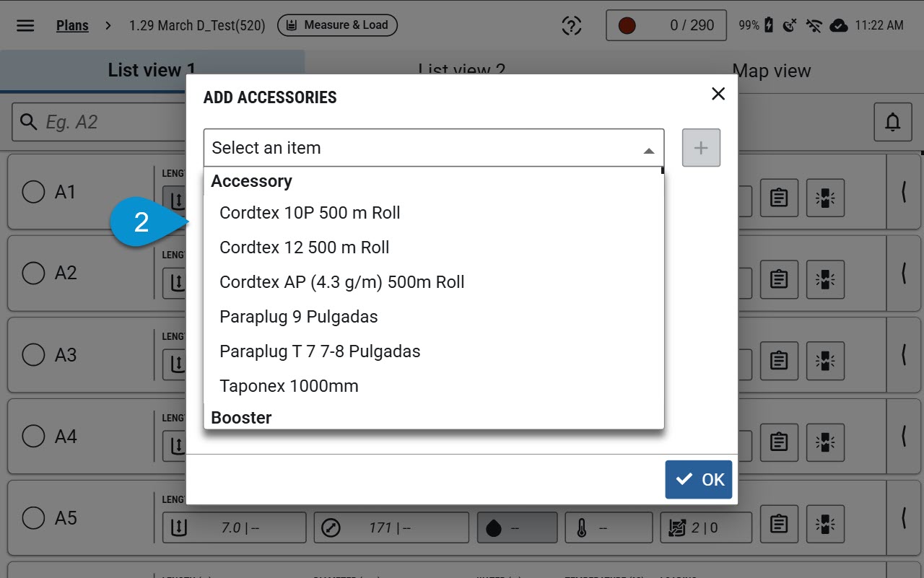Click the blast icon in row A4

click(825, 442)
